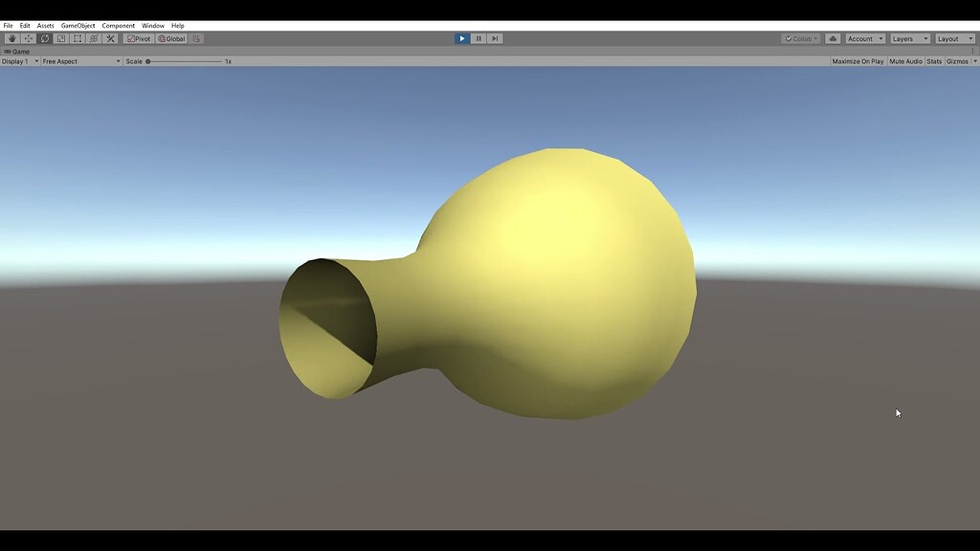Open the Free Aspect ratio dropdown
Viewport: 980px width, 551px height.
click(x=81, y=60)
